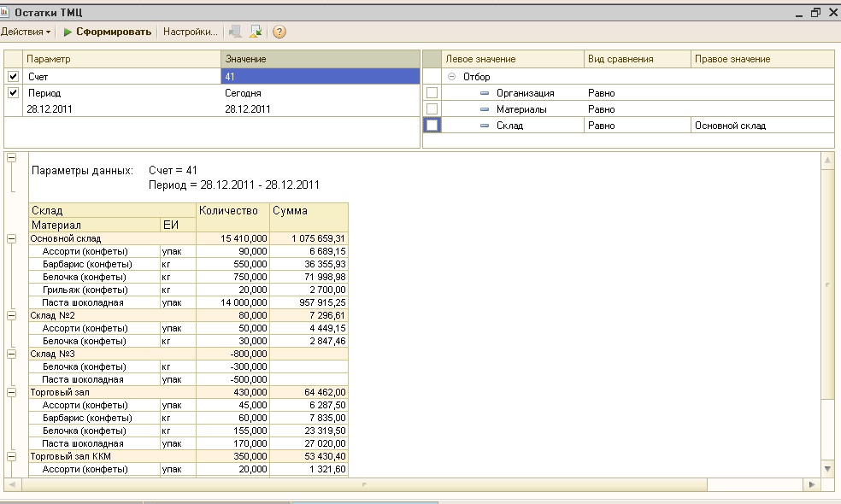The image size is (841, 504).
Task: Click the sum cell 23 319,50
Action: [x=309, y=431]
